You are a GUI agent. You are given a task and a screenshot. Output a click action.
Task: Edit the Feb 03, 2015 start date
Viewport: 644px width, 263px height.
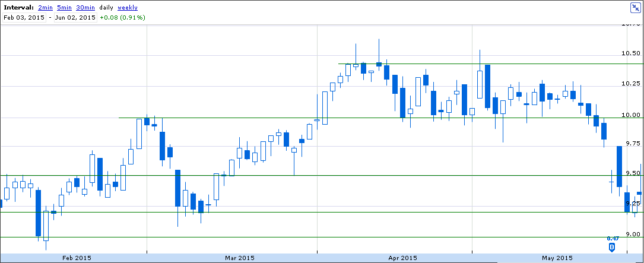(x=23, y=18)
